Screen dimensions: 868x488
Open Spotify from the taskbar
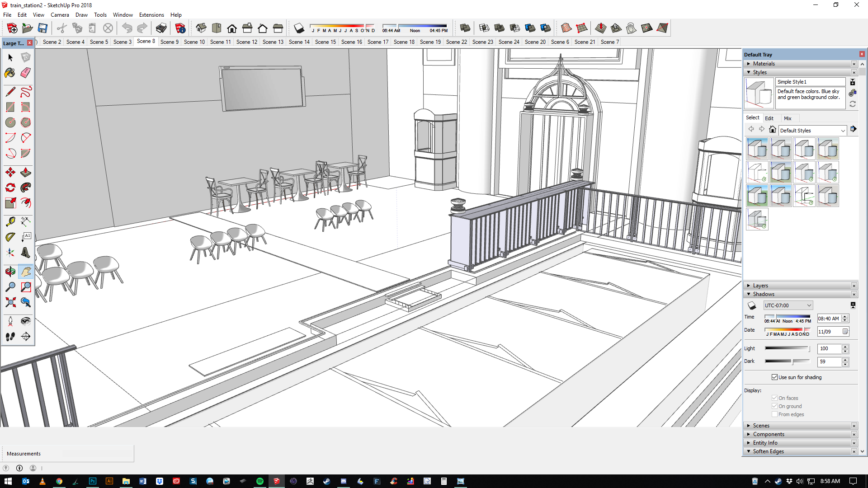(x=260, y=481)
